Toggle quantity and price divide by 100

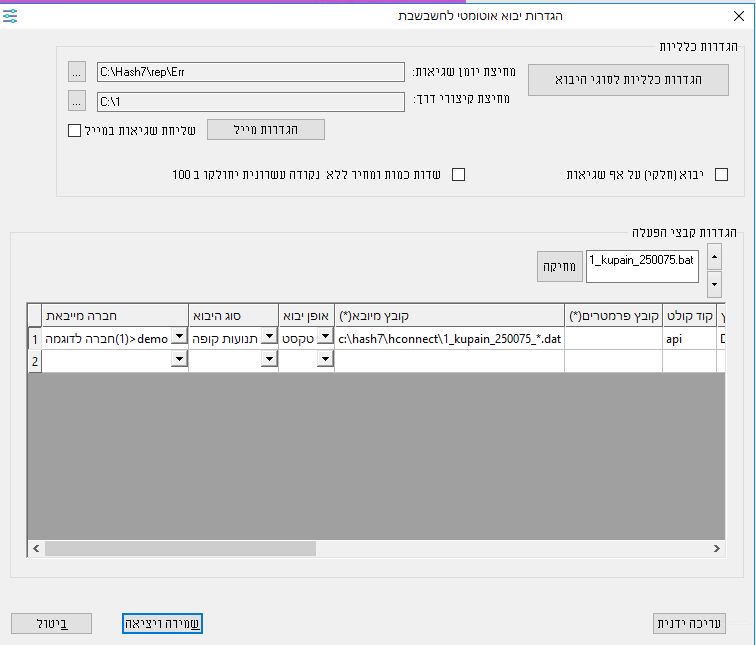click(x=459, y=175)
